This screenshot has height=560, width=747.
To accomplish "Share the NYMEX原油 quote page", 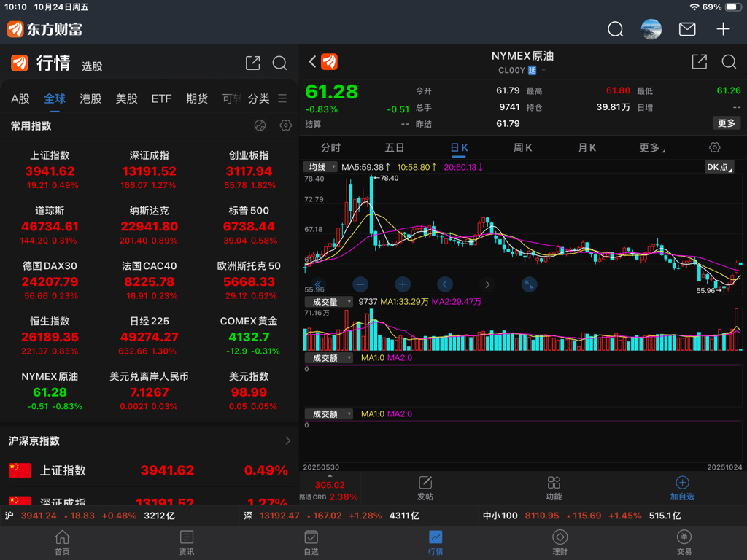I will pyautogui.click(x=699, y=61).
